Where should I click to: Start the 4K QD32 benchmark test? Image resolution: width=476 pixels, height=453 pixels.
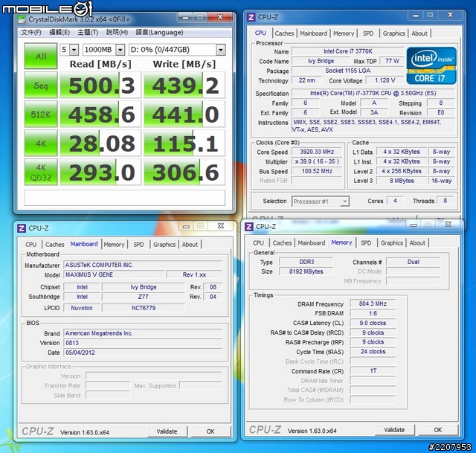[x=41, y=172]
